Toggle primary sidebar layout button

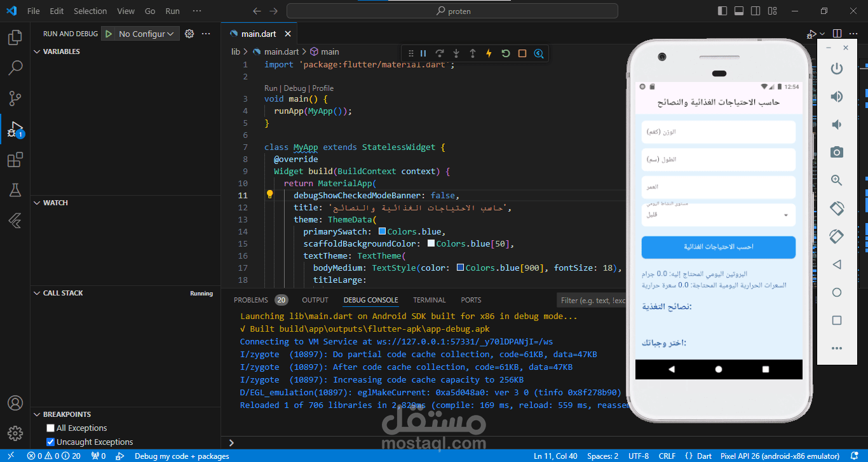(722, 11)
